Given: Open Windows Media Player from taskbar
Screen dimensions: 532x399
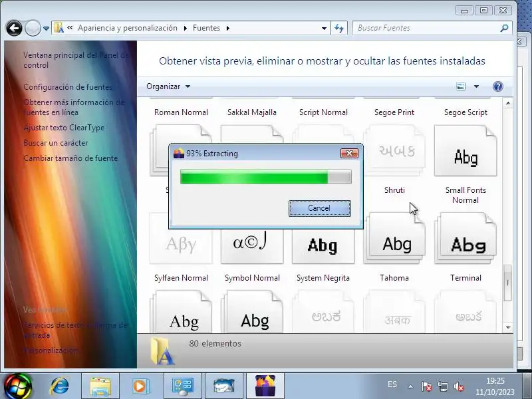Looking at the screenshot, I should point(140,386).
